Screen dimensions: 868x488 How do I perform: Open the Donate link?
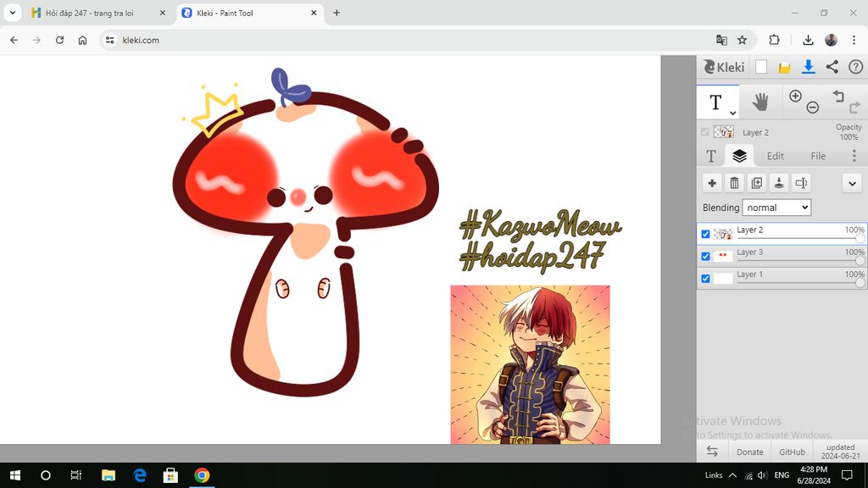coord(749,452)
